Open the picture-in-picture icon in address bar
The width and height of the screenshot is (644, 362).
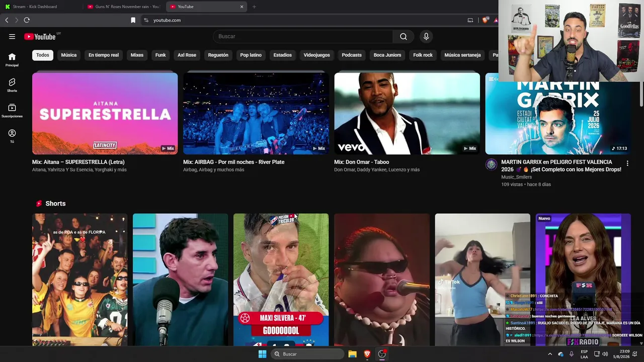click(x=470, y=20)
